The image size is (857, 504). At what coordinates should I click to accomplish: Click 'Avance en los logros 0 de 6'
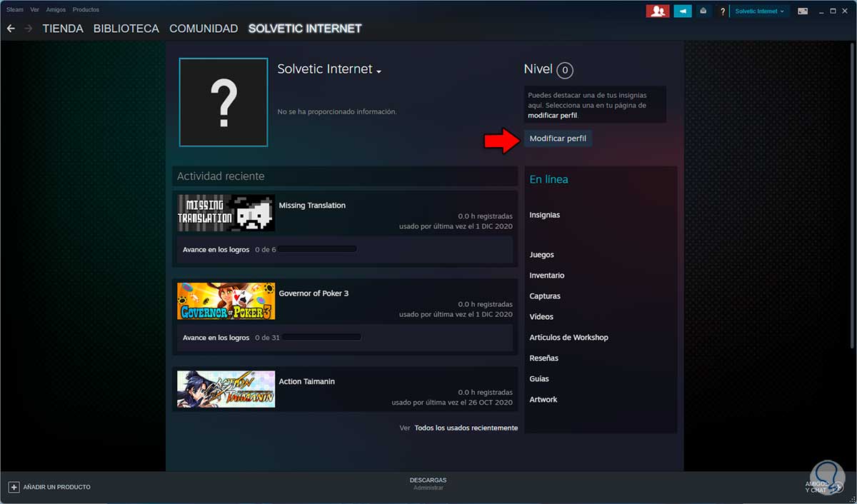coord(229,249)
